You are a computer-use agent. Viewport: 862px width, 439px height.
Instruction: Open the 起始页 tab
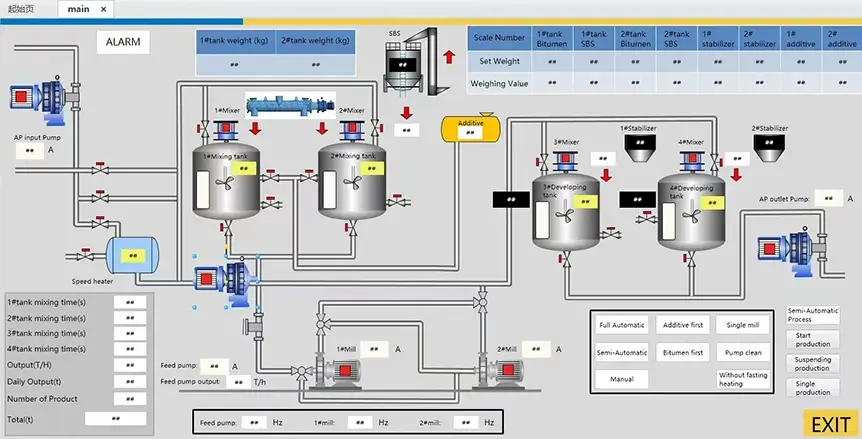point(20,9)
